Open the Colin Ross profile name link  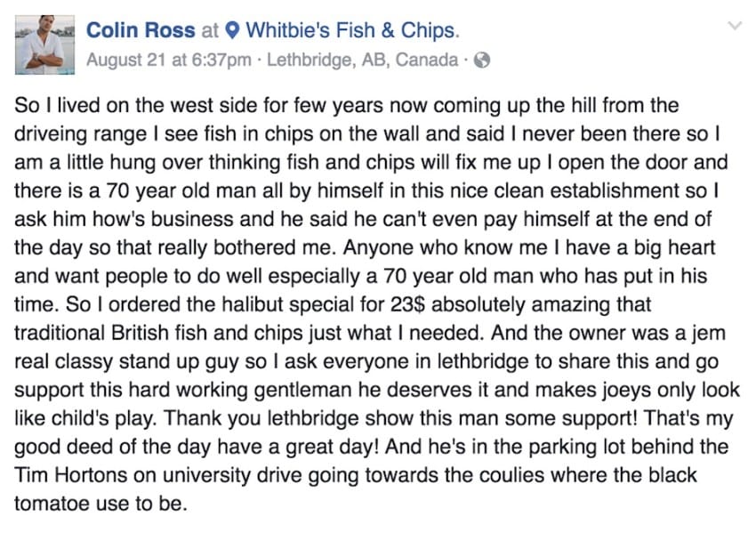[x=141, y=30]
